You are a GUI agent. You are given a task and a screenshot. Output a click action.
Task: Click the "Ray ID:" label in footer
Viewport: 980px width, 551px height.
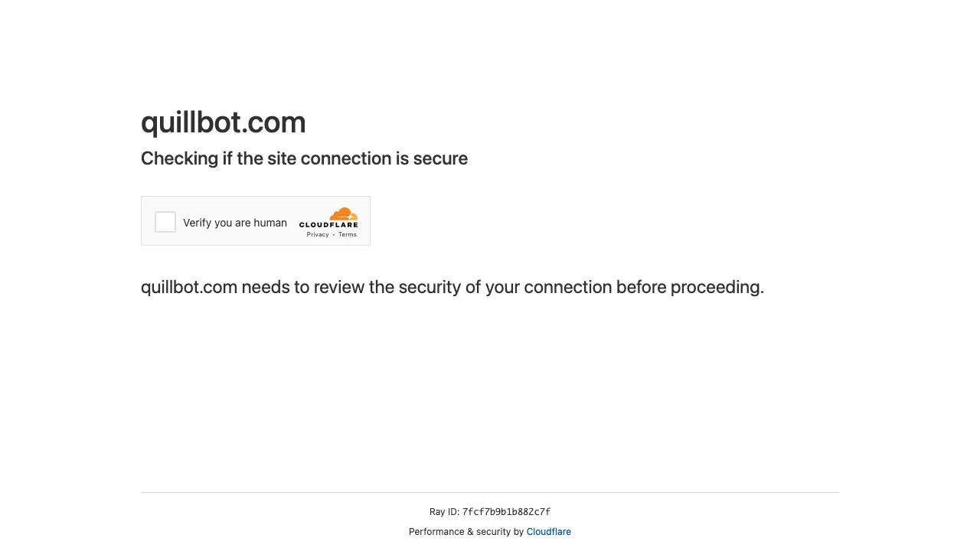[x=444, y=512]
